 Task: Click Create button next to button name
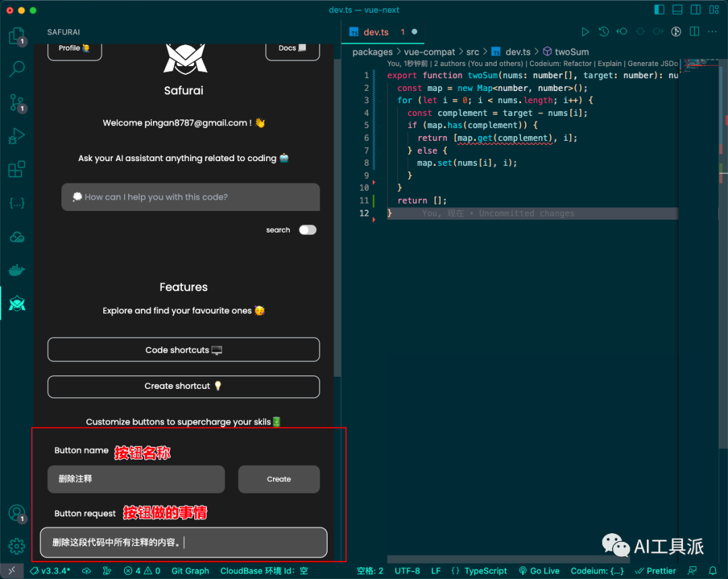(x=278, y=479)
